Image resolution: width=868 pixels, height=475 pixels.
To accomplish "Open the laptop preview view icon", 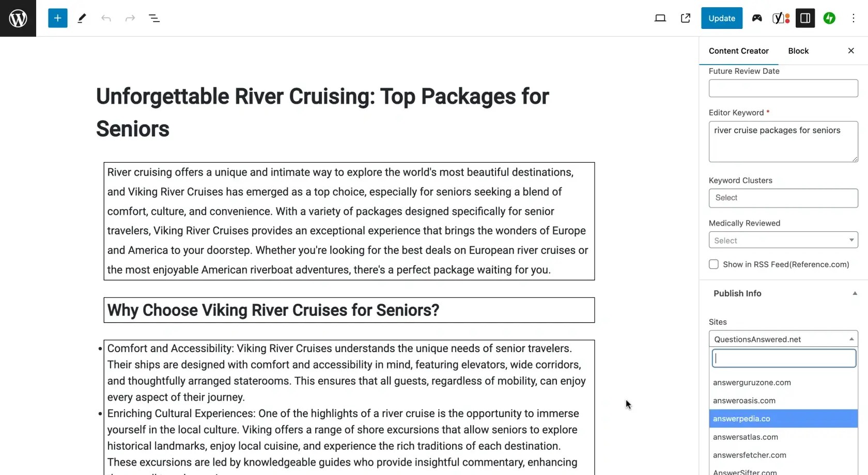I will pyautogui.click(x=660, y=18).
